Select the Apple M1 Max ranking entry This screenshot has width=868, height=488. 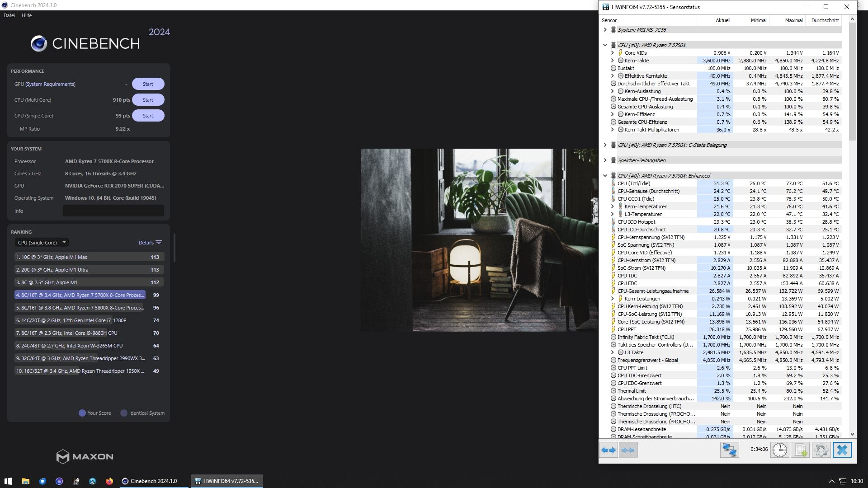[x=89, y=257]
